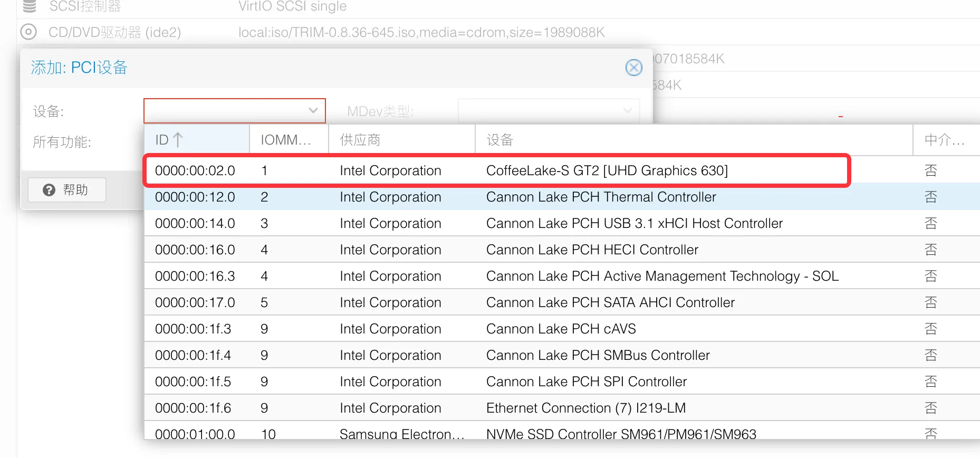Choose Cannon Lake PCH USB 3.1 xHCI Host Controller
980x458 pixels.
click(634, 223)
